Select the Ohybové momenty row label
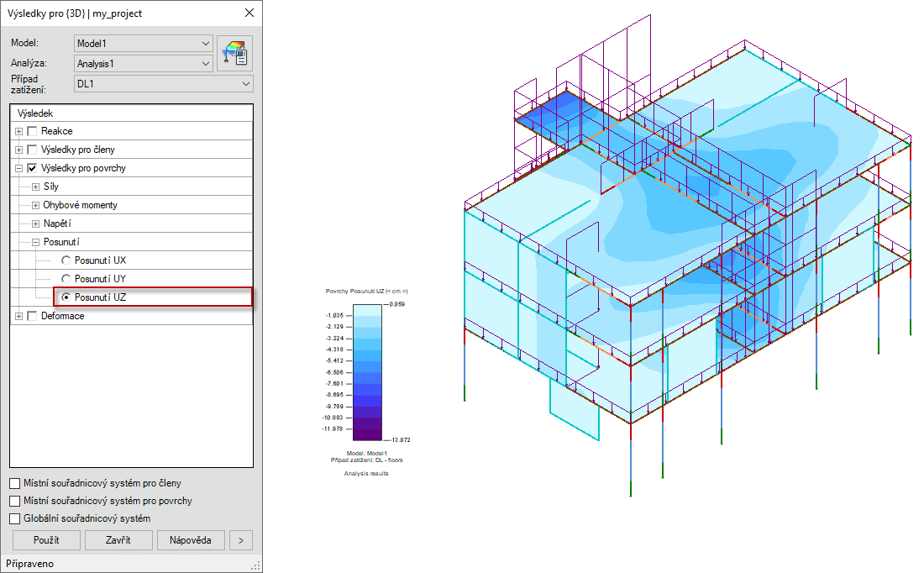924x573 pixels. tap(80, 205)
